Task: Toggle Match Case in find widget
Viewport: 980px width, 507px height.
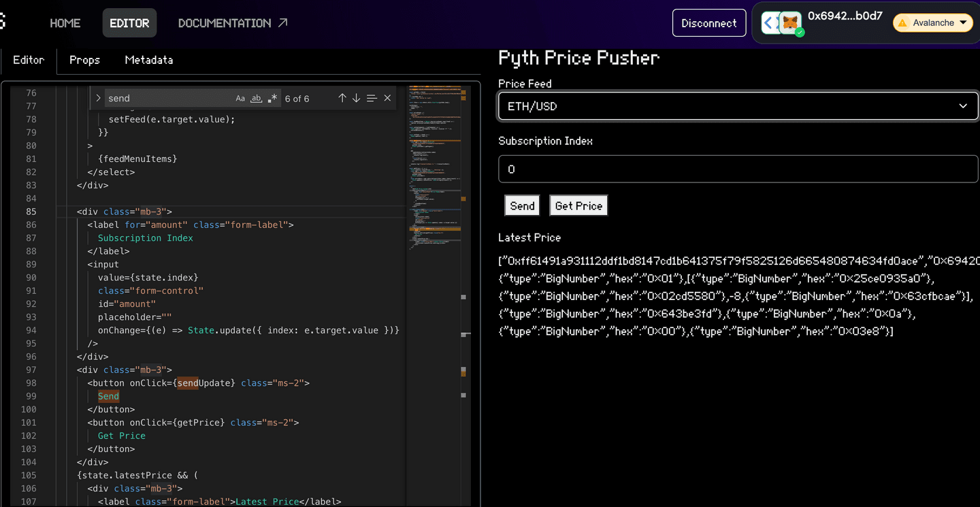Action: [x=240, y=99]
